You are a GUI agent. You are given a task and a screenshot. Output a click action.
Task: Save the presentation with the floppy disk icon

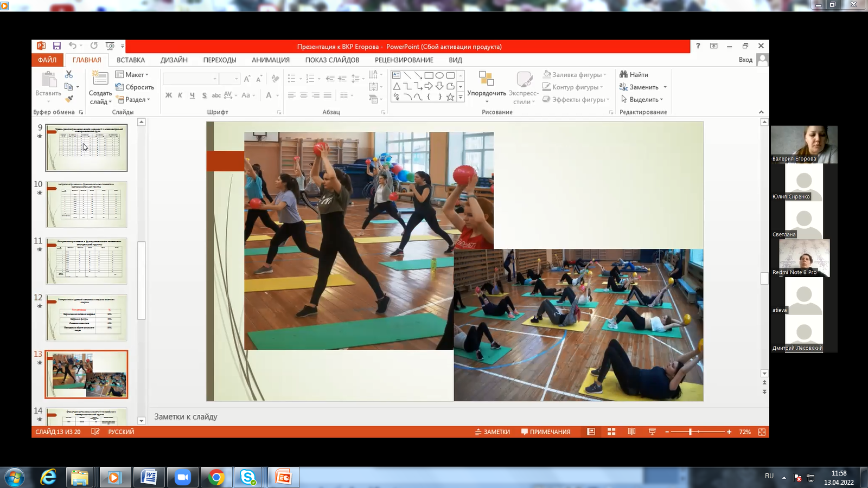56,46
